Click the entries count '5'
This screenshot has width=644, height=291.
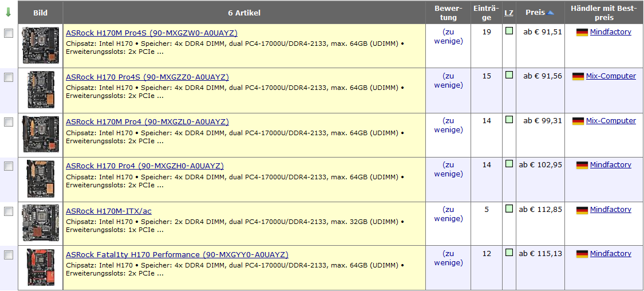(487, 209)
